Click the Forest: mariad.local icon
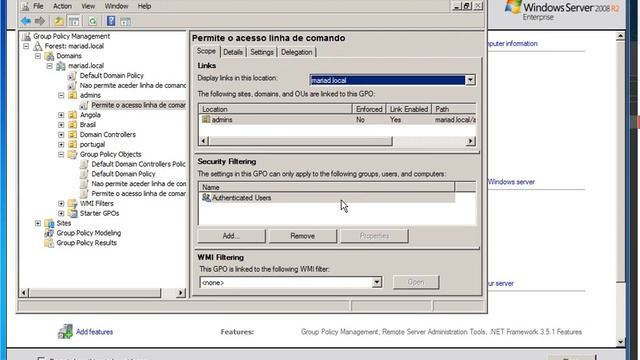This screenshot has height=360, width=640. 38,46
